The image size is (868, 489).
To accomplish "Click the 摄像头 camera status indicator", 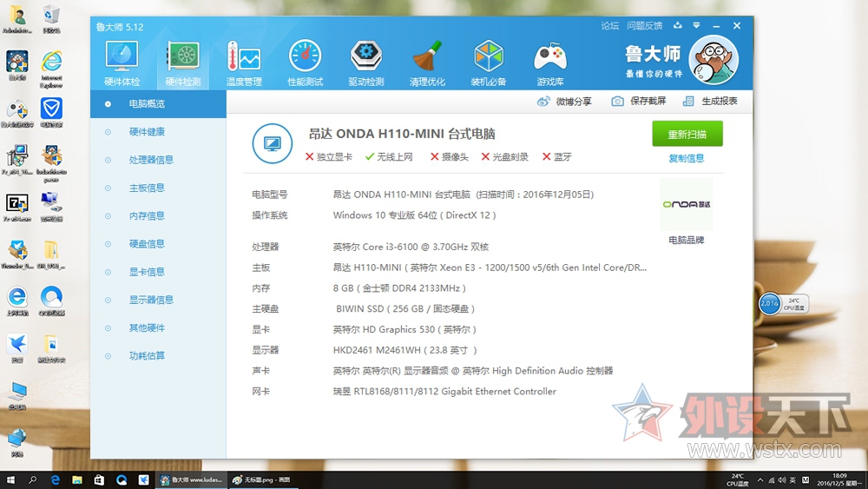I will [450, 156].
